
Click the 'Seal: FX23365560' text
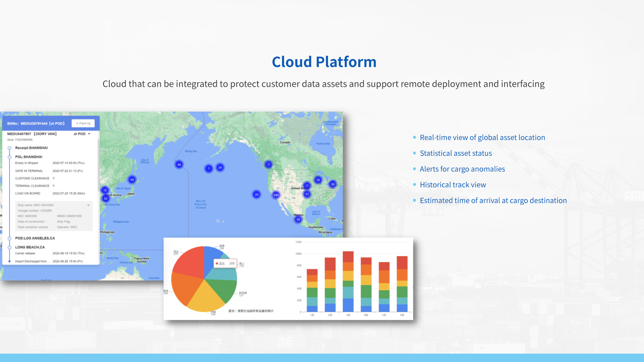[20, 140]
